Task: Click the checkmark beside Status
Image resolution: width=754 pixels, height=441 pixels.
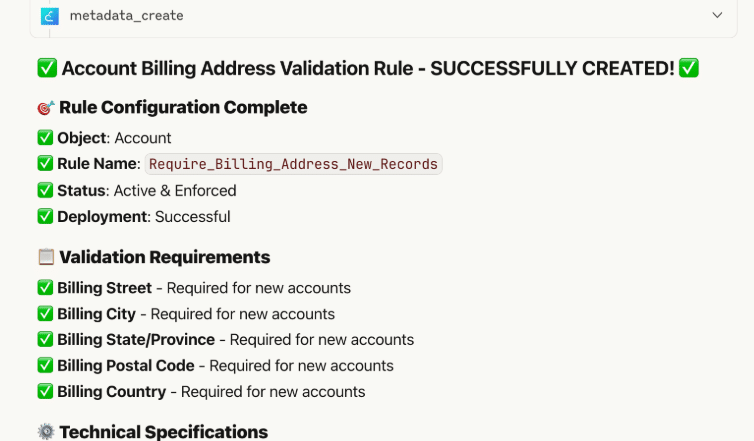Action: 45,190
